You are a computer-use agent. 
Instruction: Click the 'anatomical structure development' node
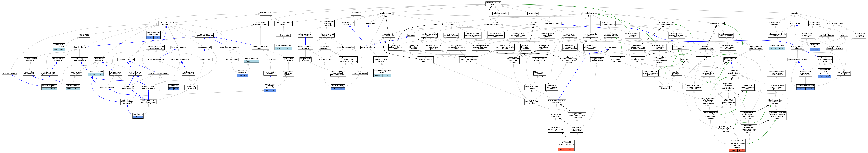(166, 23)
